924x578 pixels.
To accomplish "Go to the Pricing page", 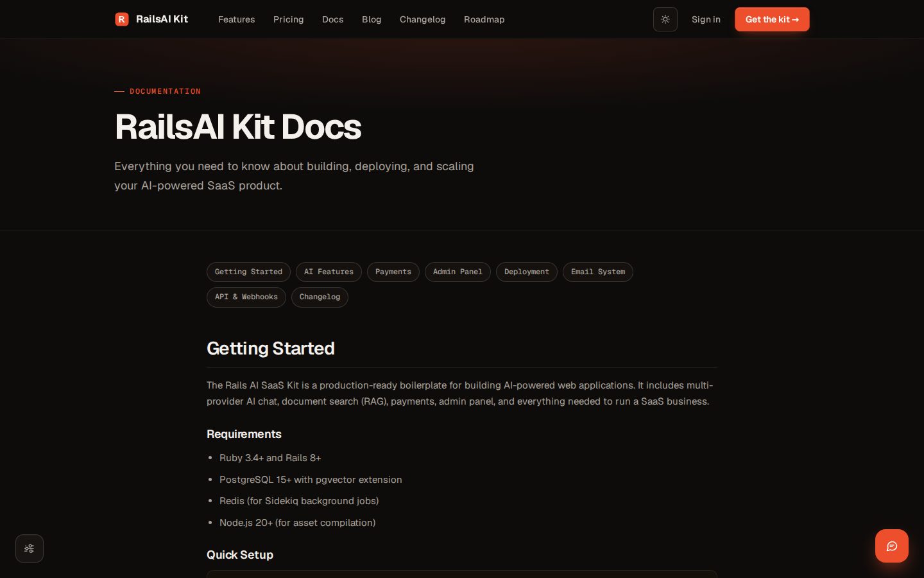I will coord(289,19).
